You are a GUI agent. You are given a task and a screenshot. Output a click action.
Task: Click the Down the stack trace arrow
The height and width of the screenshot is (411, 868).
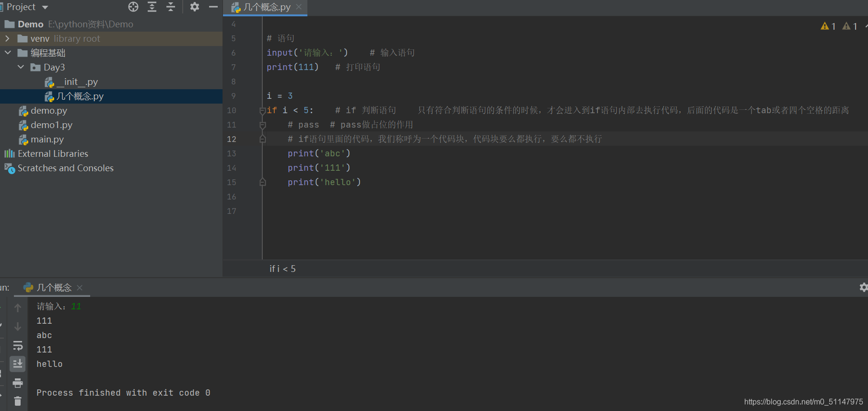tap(18, 326)
